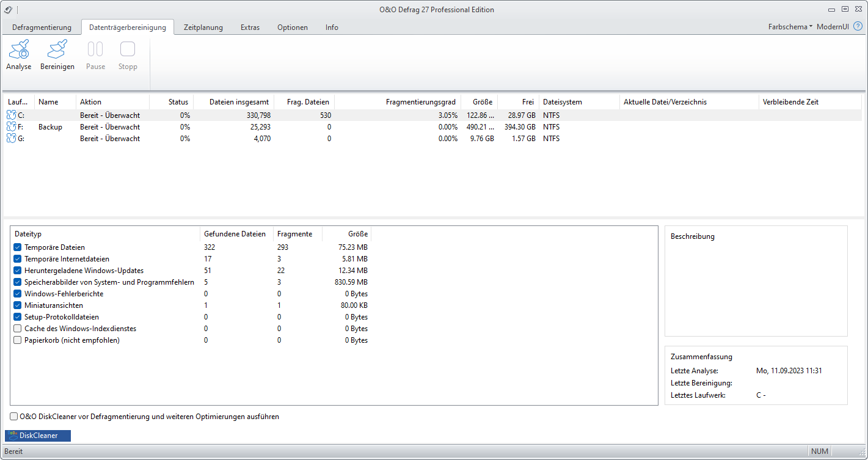Viewport: 868px width, 460px height.
Task: Uncheck Windows-Fehlerberichte
Action: click(x=18, y=294)
